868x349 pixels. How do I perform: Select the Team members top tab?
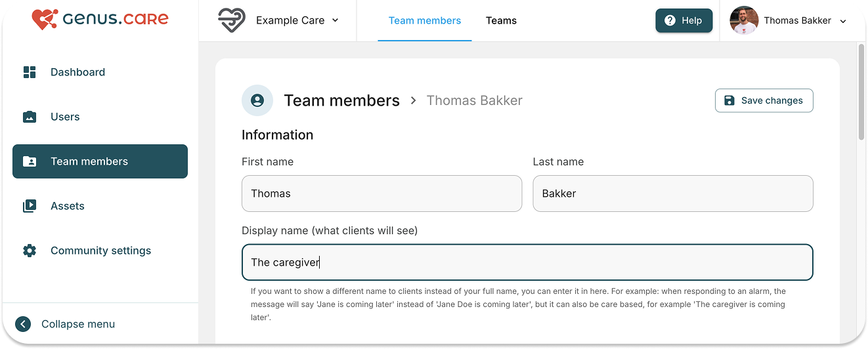tap(425, 20)
